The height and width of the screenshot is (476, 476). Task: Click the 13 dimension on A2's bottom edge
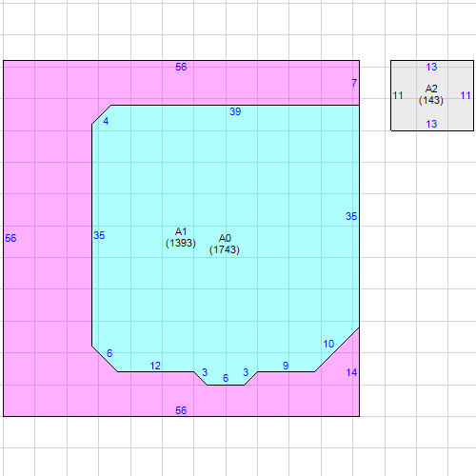point(431,124)
